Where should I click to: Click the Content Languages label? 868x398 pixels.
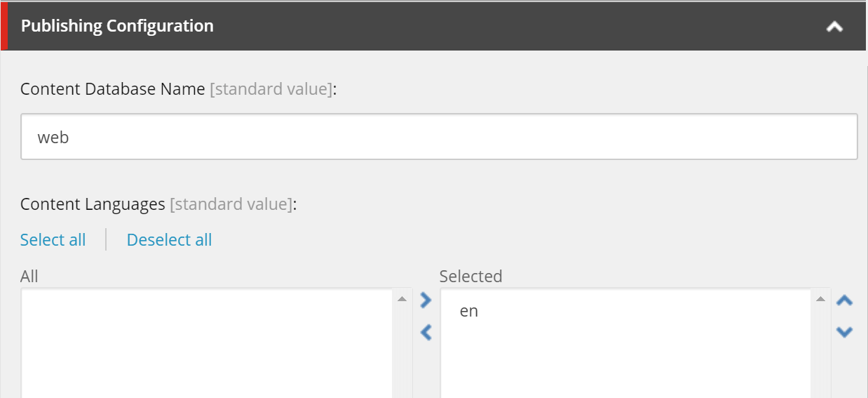pyautogui.click(x=93, y=204)
